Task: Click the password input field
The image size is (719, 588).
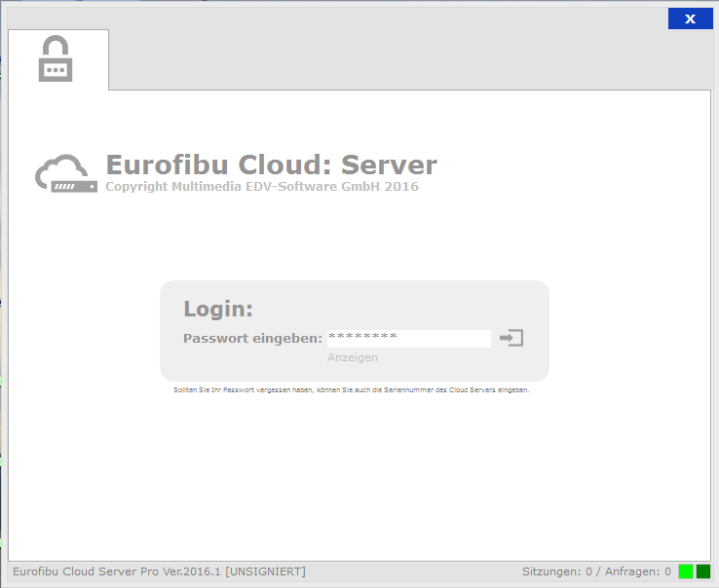Action: tap(408, 338)
